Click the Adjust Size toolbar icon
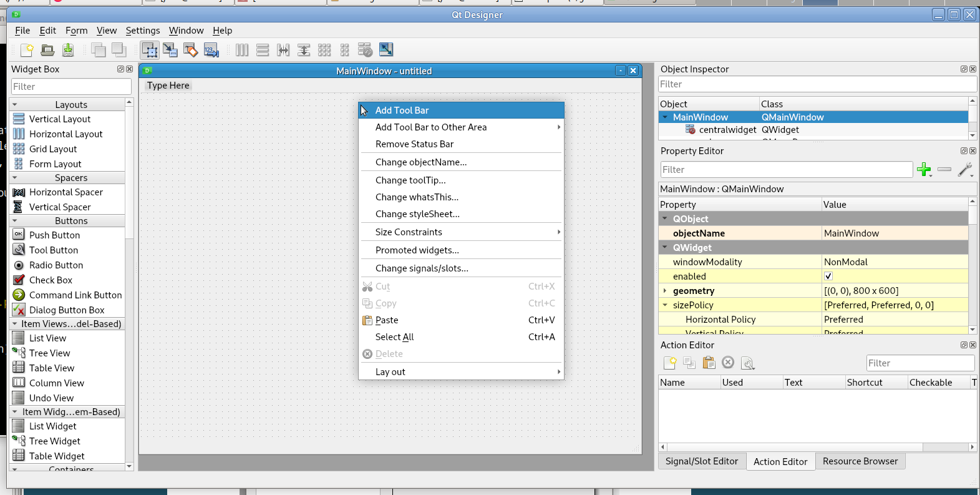This screenshot has width=980, height=495. (x=386, y=50)
